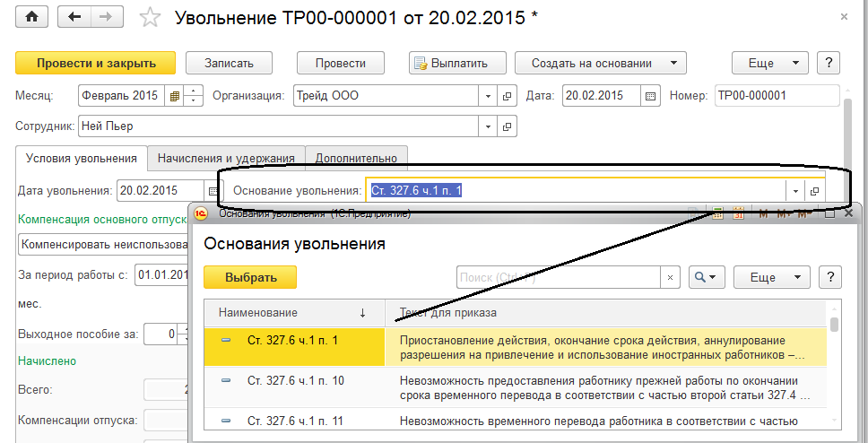Viewport: 868px width, 443px height.
Task: Open calendar icon for Дата увольнения
Action: (213, 191)
